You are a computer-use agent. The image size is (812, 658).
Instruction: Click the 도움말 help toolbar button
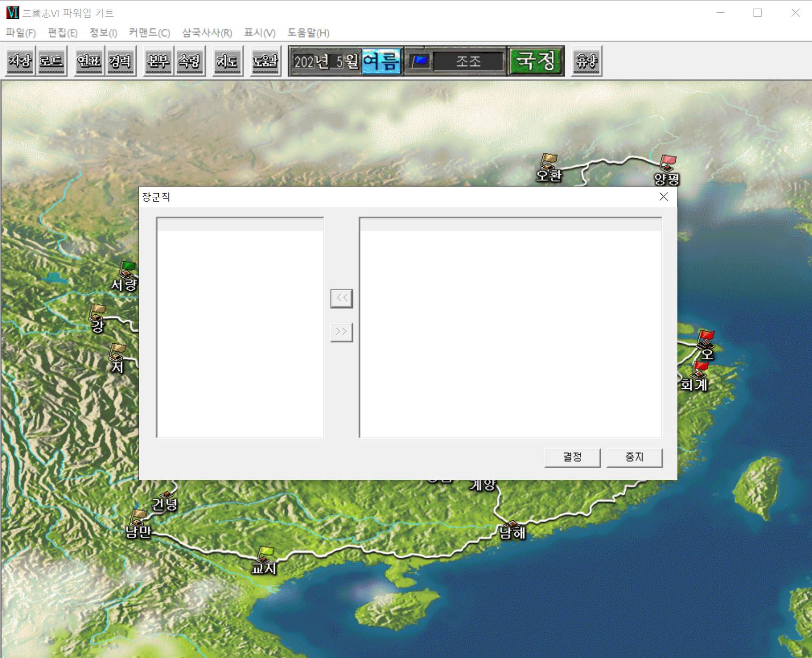pyautogui.click(x=265, y=61)
